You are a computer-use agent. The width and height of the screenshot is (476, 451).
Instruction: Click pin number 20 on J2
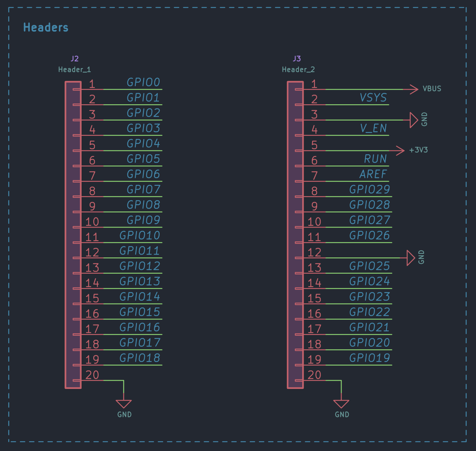[x=92, y=375]
